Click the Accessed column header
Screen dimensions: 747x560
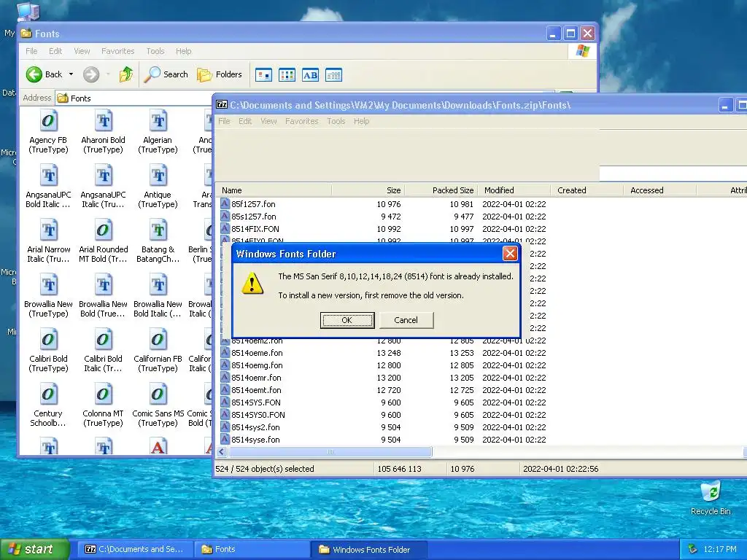coord(659,190)
